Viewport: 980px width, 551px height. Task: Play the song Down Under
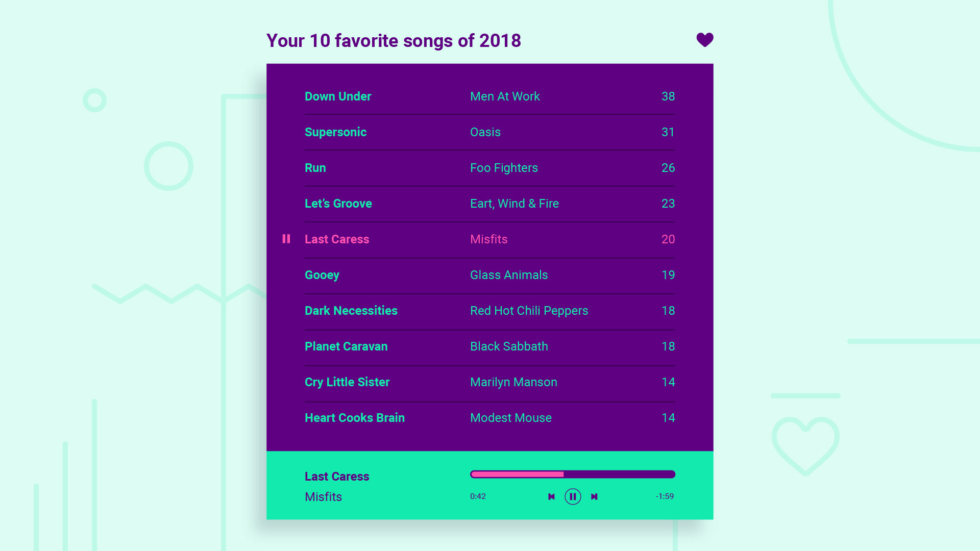[337, 96]
